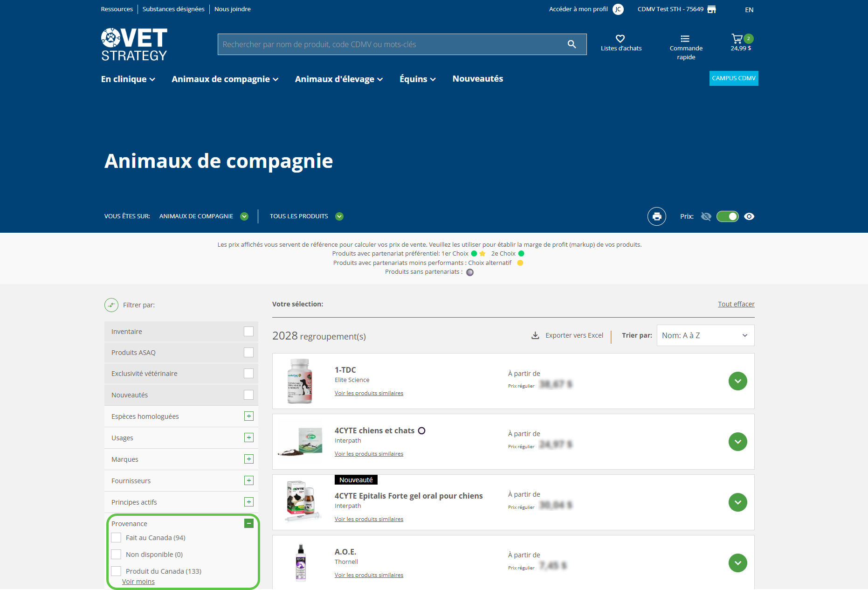
Task: Open the Nouveautés menu item
Action: 477,79
